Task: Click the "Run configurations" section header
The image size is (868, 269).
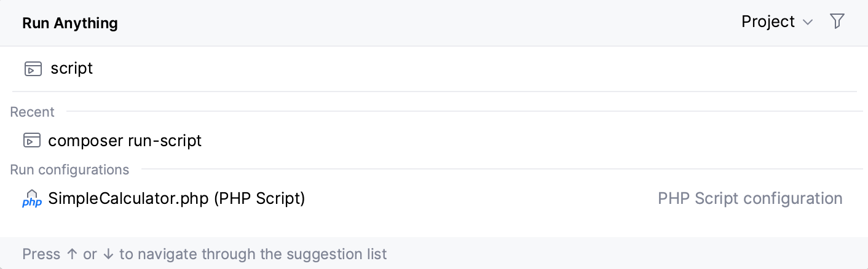Action: (69, 170)
